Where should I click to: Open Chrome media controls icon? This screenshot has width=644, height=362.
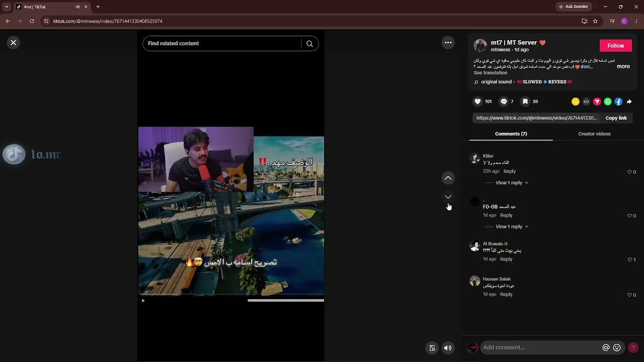pyautogui.click(x=612, y=21)
